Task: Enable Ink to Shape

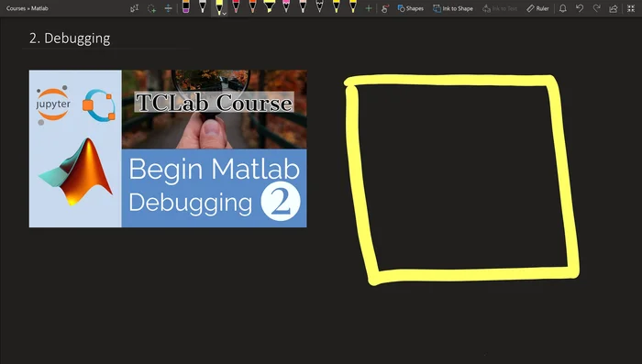Action: pyautogui.click(x=453, y=8)
